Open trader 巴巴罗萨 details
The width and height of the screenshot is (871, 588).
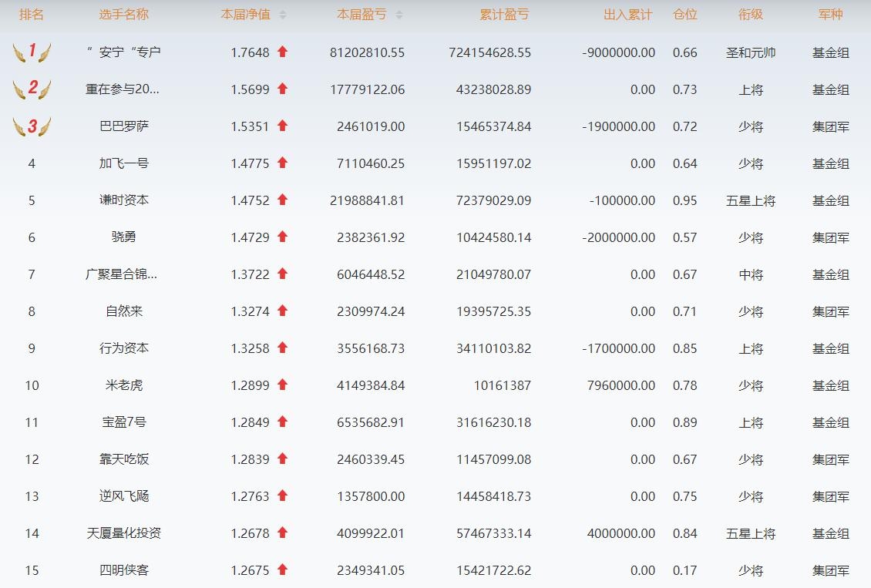tap(123, 126)
